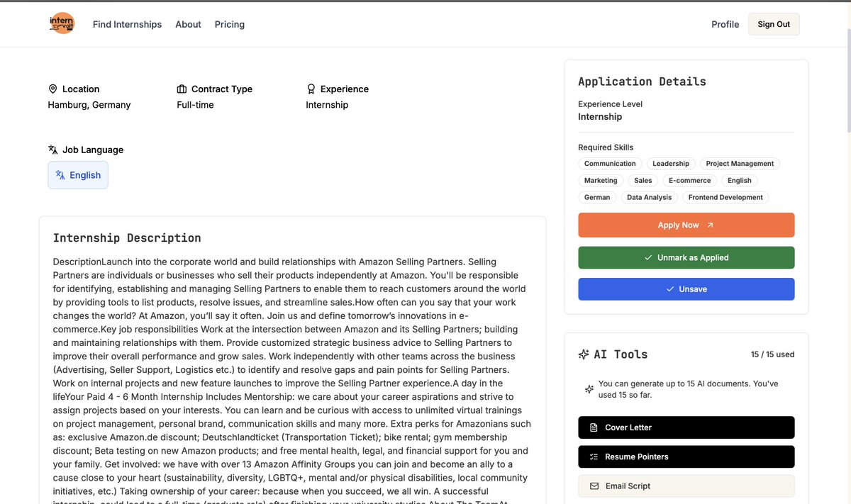This screenshot has width=851, height=504.
Task: Click the 'Required Skills' label
Action: point(606,147)
